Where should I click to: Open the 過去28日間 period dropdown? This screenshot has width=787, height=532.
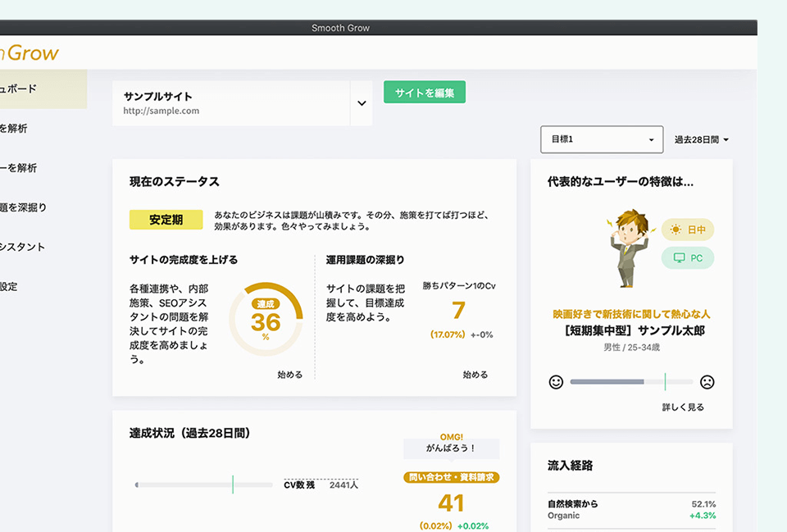(x=701, y=139)
